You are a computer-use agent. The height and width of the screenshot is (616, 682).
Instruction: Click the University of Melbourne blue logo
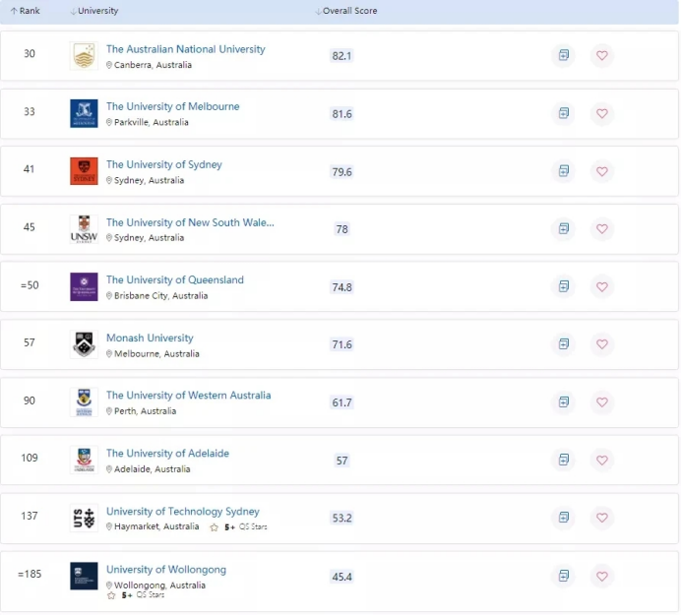[x=84, y=113]
